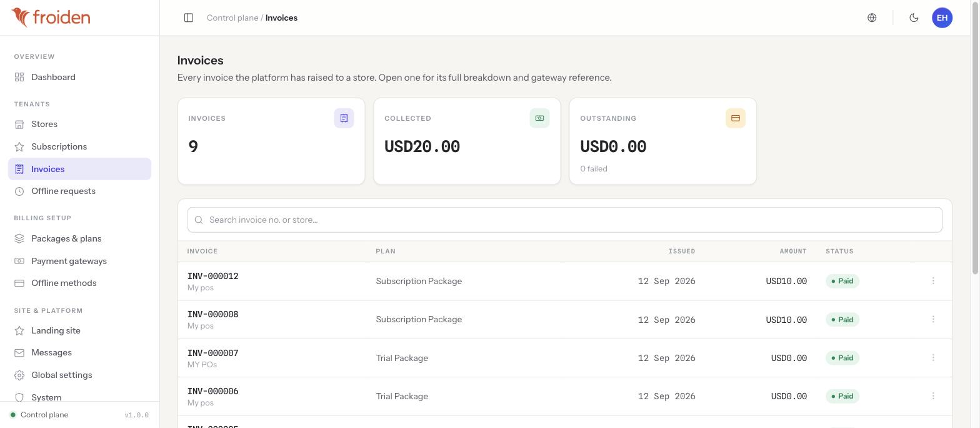This screenshot has height=428, width=980.
Task: Click the Amount column header
Action: click(x=793, y=251)
